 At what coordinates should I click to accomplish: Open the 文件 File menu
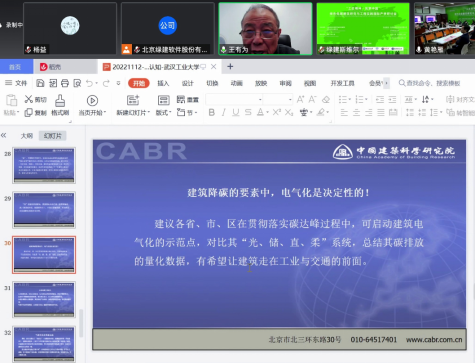pos(16,83)
